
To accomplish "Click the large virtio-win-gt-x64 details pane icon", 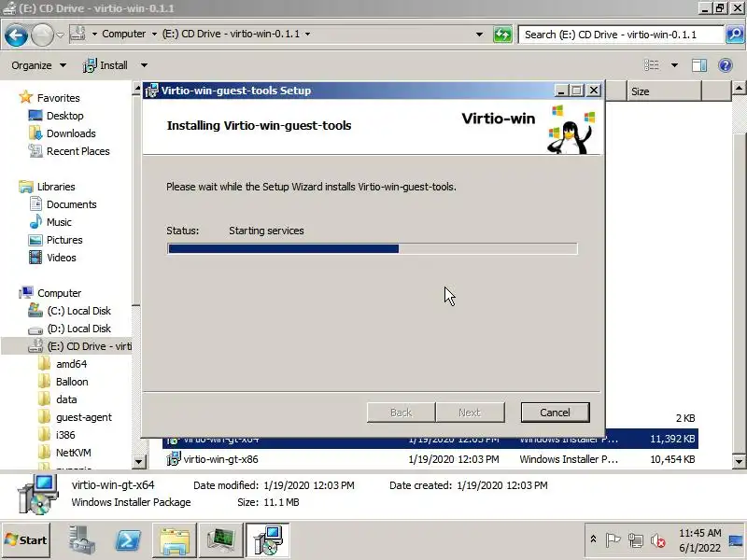I will [x=37, y=495].
